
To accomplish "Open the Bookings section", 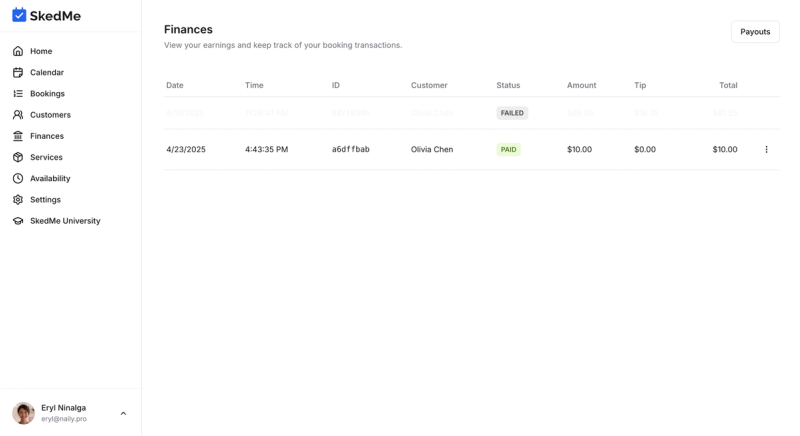I will (47, 94).
